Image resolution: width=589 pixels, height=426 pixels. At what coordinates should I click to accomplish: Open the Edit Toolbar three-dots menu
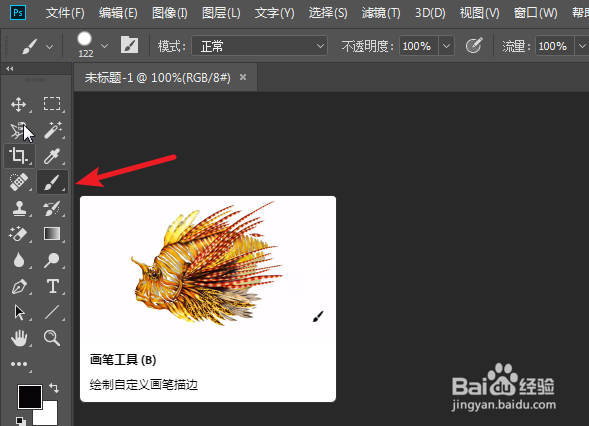tap(19, 364)
